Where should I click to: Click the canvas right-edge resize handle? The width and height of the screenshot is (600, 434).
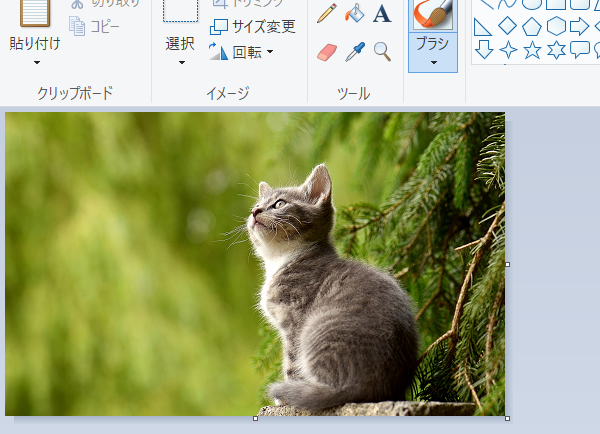pos(508,264)
